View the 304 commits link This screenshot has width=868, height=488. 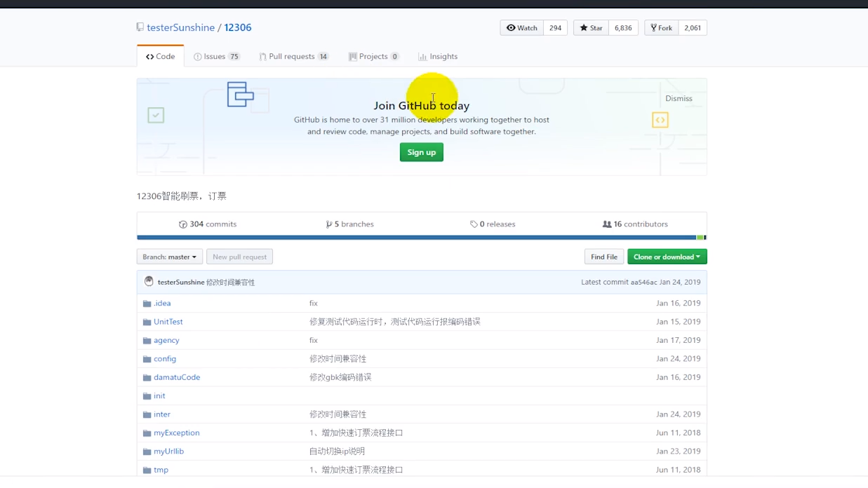click(208, 224)
